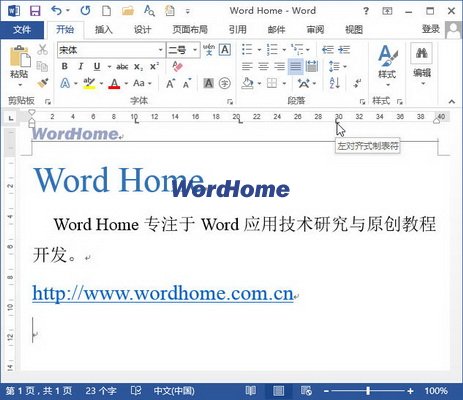Click the Redo repeat icon

(85, 11)
